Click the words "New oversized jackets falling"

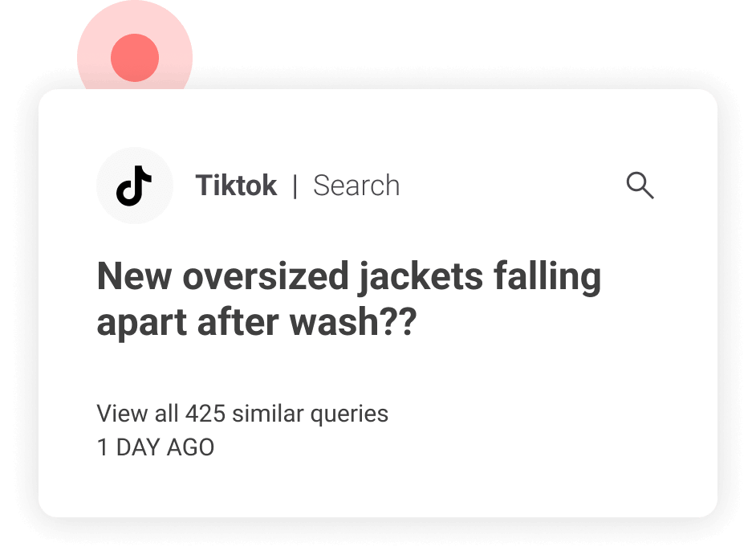click(x=349, y=276)
